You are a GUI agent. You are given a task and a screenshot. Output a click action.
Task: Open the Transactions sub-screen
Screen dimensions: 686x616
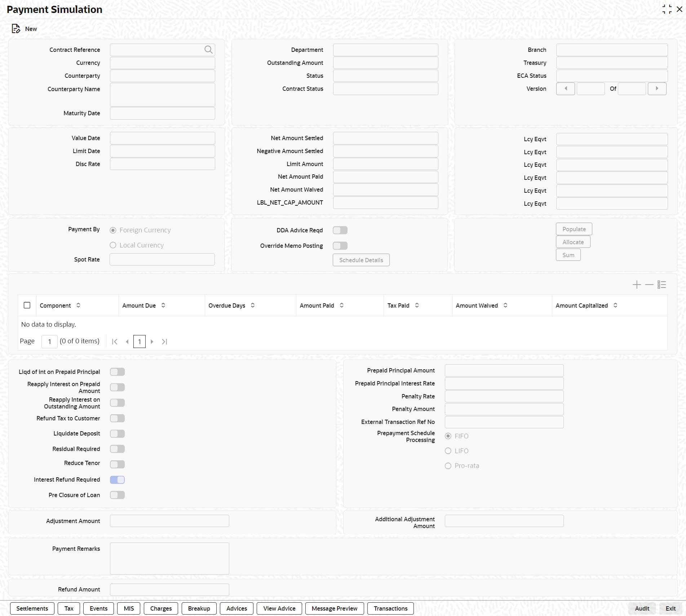tap(390, 608)
